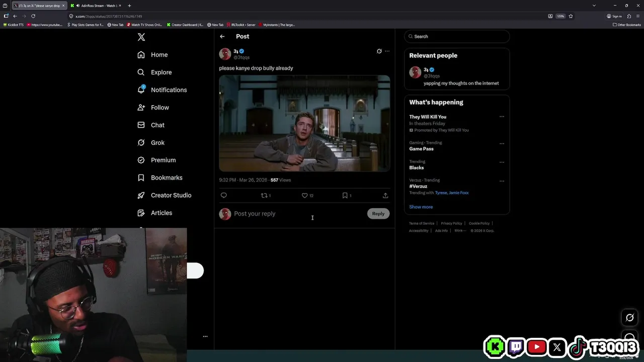This screenshot has width=644, height=362.
Task: Expand the list-all-tabs chevron
Action: point(594,6)
